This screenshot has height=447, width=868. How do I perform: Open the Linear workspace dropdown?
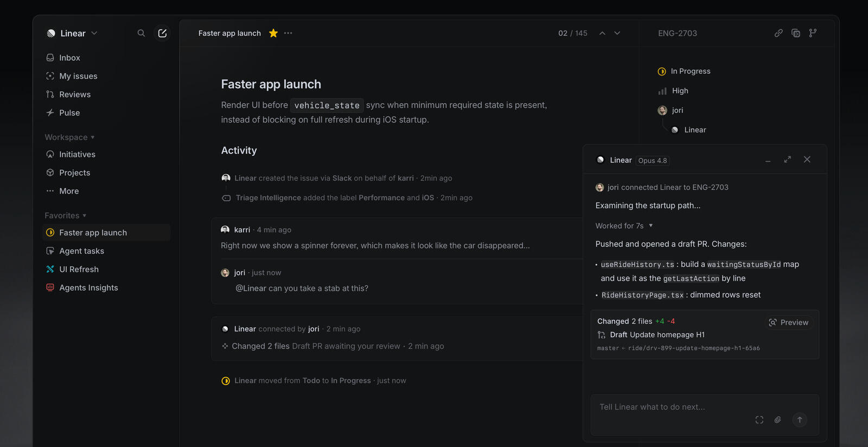pyautogui.click(x=72, y=33)
